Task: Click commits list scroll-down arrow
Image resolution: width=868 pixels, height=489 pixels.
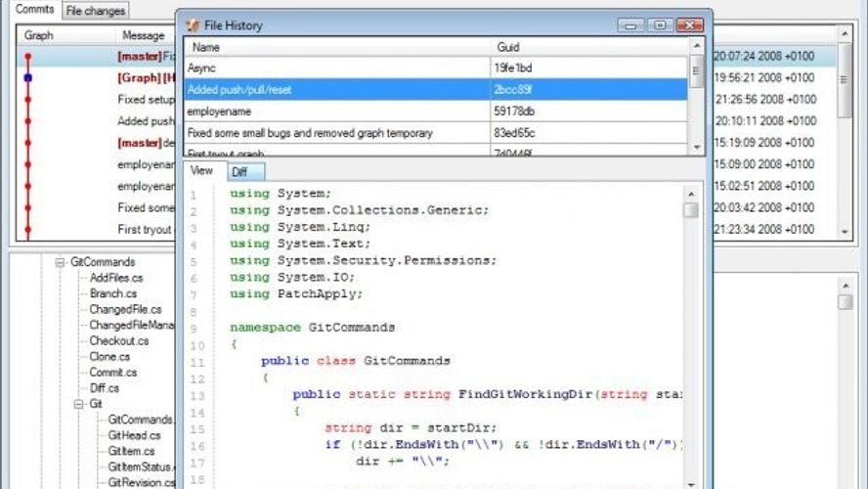Action: [x=845, y=232]
